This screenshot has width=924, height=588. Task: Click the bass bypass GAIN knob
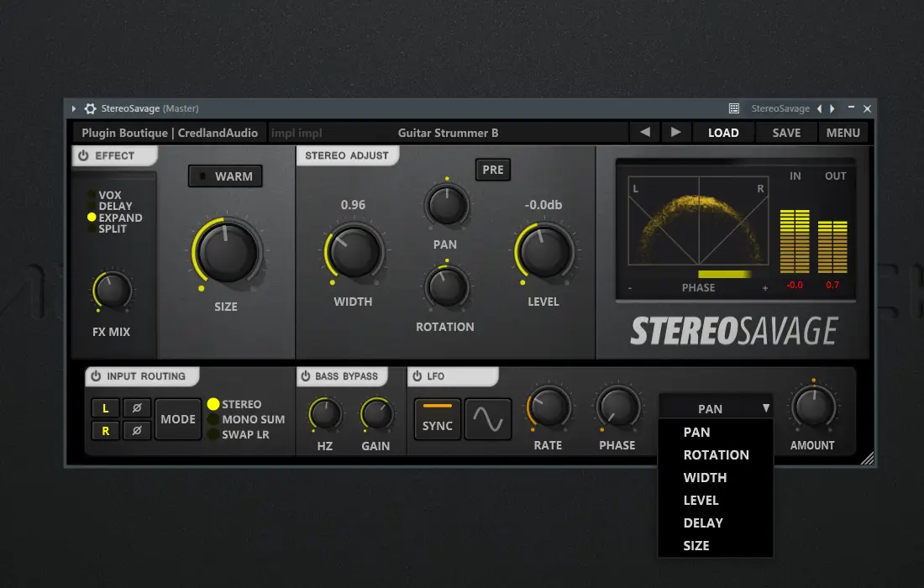click(x=376, y=413)
